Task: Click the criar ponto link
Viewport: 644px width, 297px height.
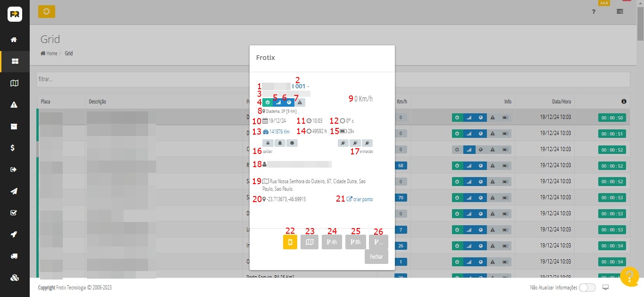Action: click(x=360, y=199)
